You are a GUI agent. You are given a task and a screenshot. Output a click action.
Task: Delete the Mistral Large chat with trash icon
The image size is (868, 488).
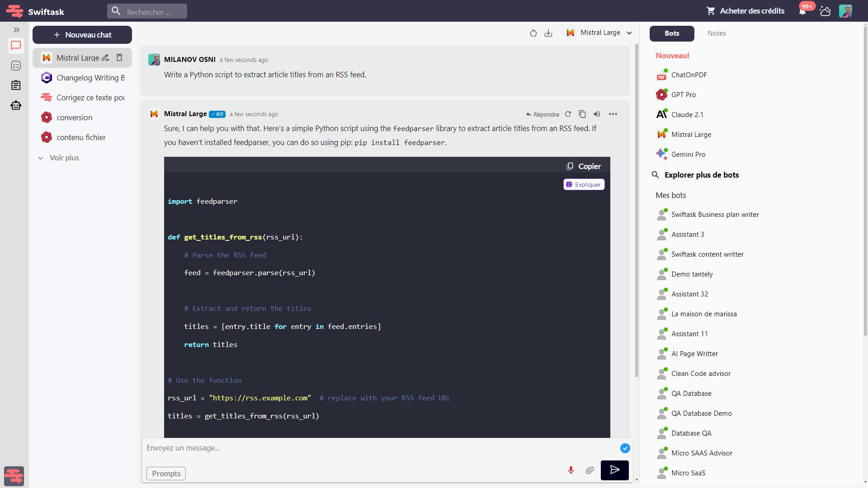(119, 57)
